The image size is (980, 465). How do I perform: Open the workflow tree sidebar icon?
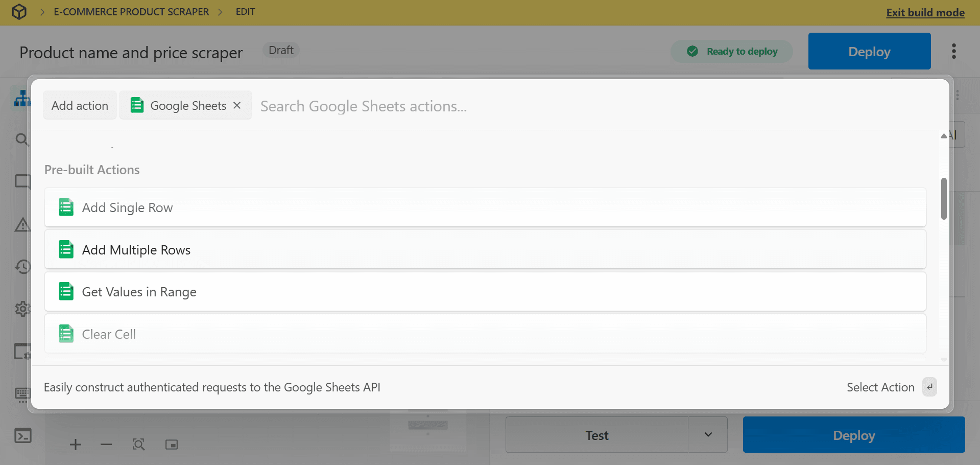click(x=22, y=99)
